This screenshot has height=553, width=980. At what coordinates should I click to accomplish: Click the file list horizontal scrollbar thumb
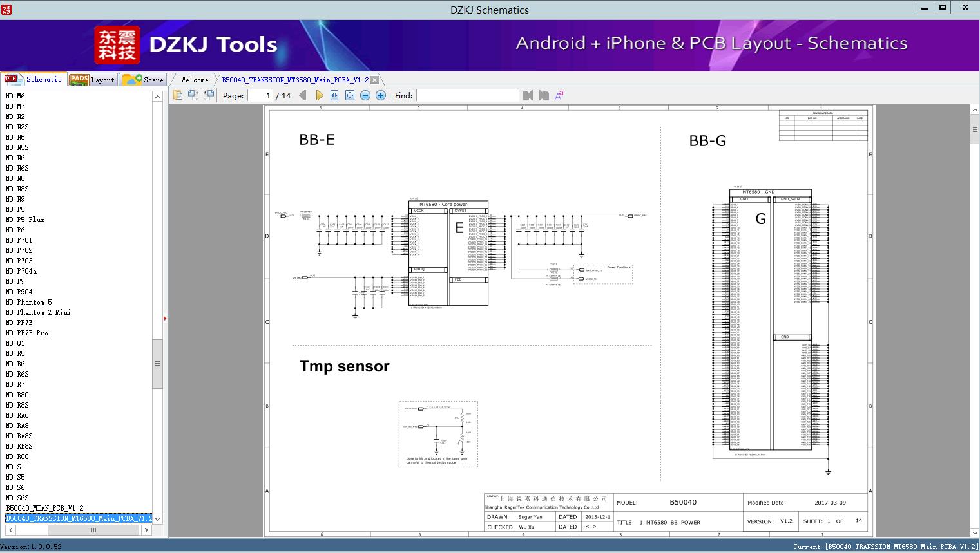pyautogui.click(x=93, y=530)
